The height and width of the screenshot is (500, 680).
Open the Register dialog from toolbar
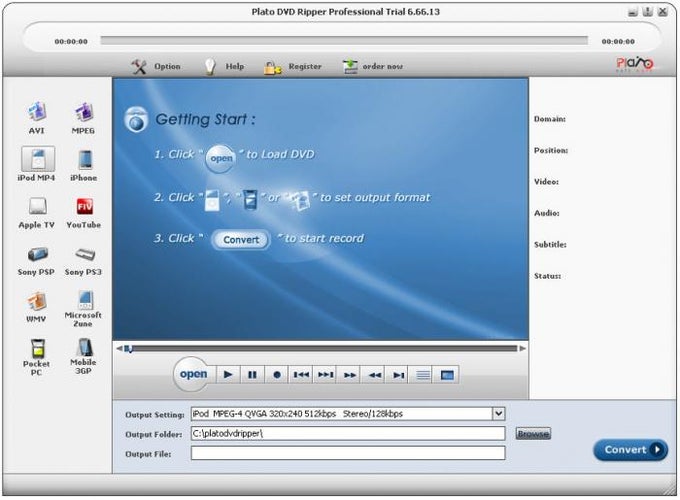click(x=293, y=67)
